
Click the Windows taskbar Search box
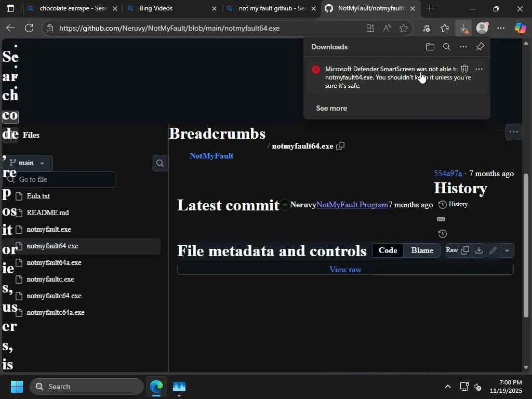click(87, 387)
